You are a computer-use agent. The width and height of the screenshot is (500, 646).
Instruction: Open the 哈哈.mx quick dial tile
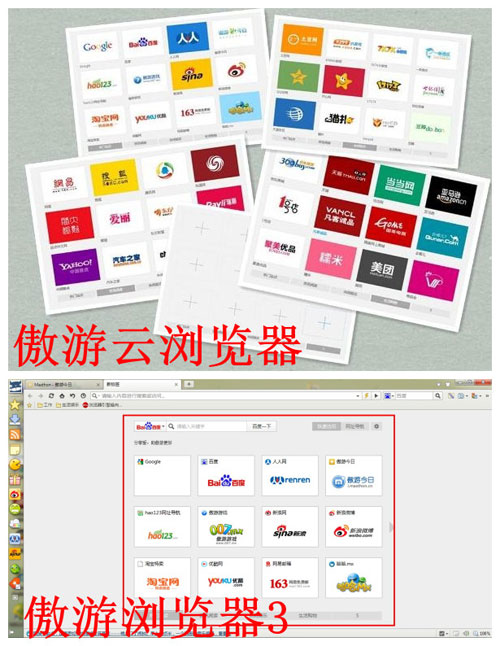(x=354, y=578)
